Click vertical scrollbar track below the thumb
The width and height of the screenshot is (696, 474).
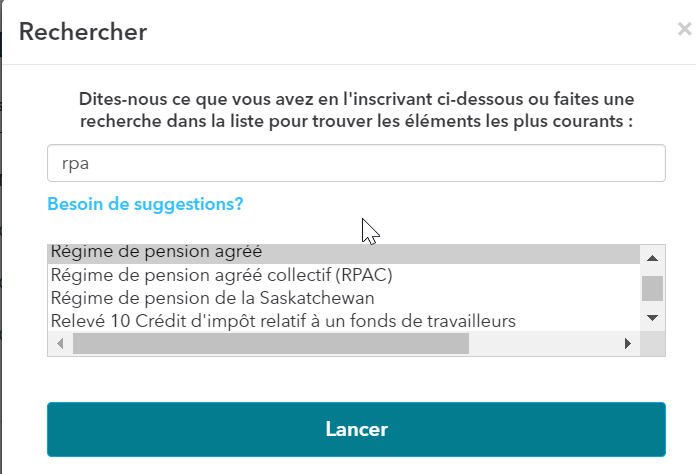pyautogui.click(x=652, y=305)
